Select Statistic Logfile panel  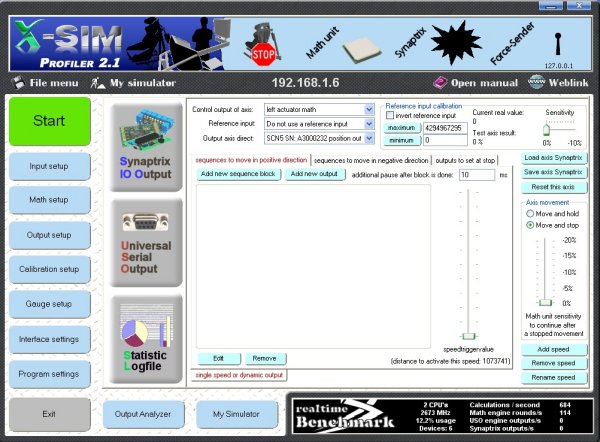click(x=146, y=339)
